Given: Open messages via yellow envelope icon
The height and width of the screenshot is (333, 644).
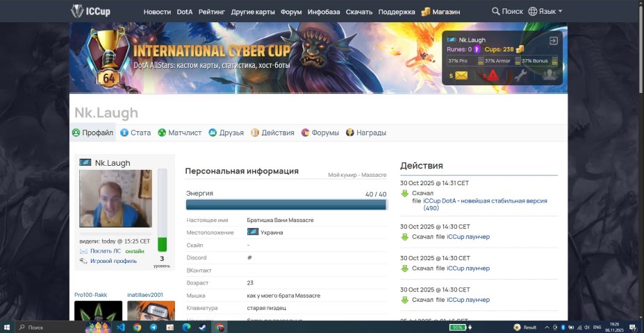Looking at the screenshot, I should click(462, 76).
